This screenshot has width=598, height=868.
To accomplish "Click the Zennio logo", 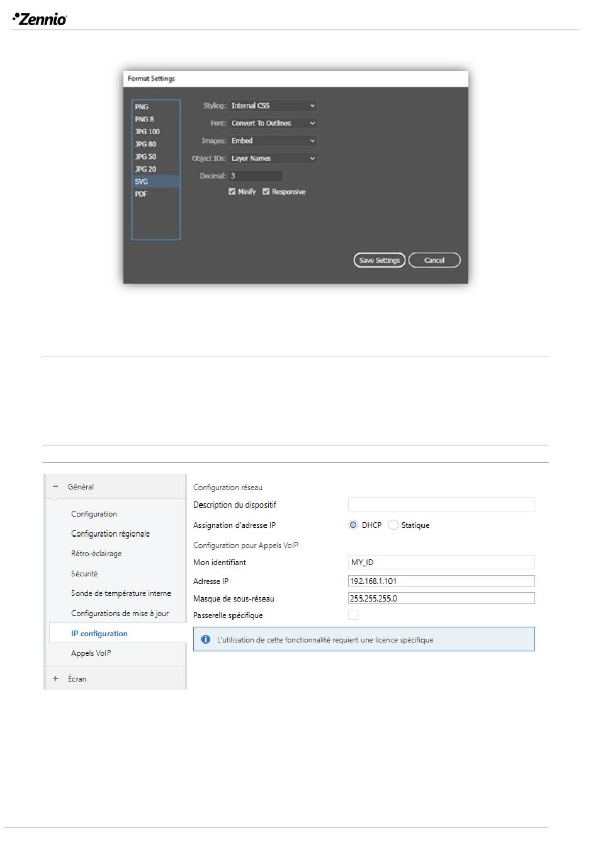I will coord(40,19).
